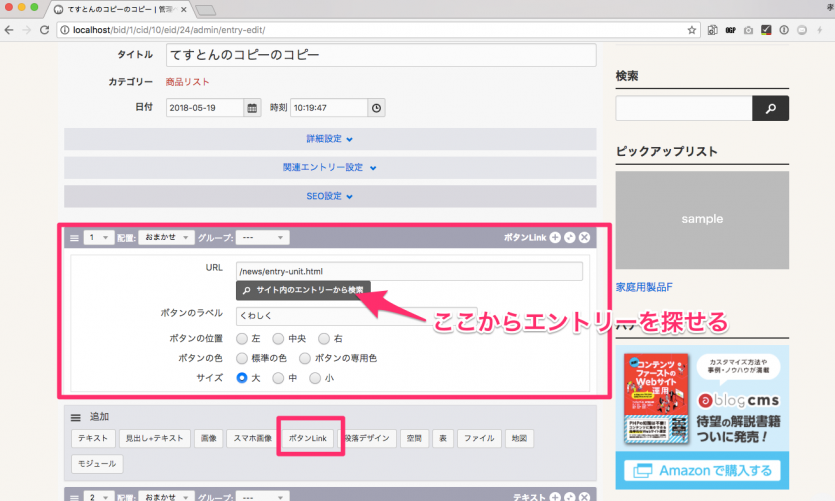
Task: Open the clock time picker icon
Action: [x=376, y=108]
